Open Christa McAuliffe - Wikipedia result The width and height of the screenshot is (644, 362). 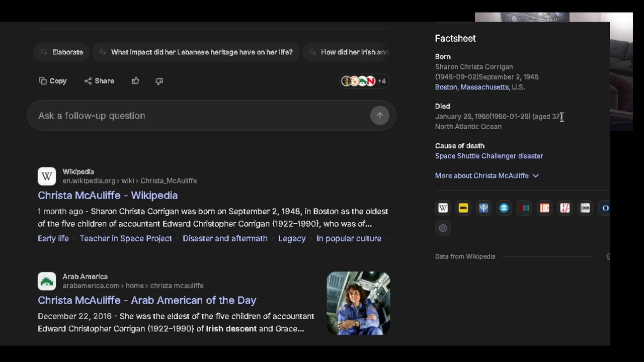point(108,195)
